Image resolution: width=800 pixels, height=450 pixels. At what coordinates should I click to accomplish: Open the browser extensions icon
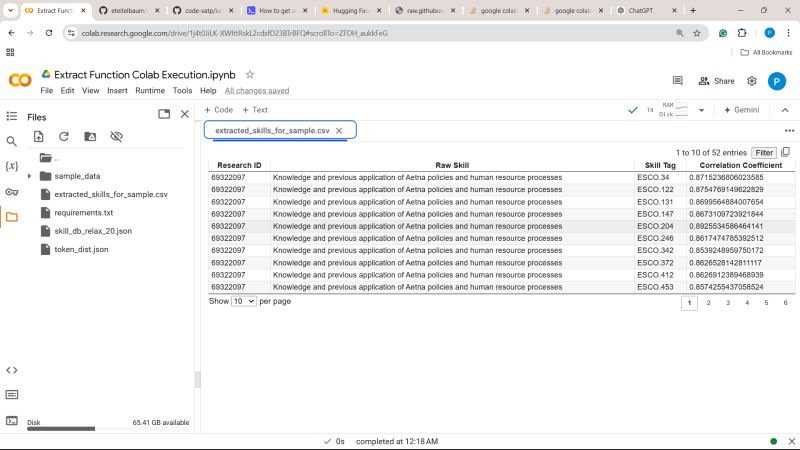click(742, 33)
